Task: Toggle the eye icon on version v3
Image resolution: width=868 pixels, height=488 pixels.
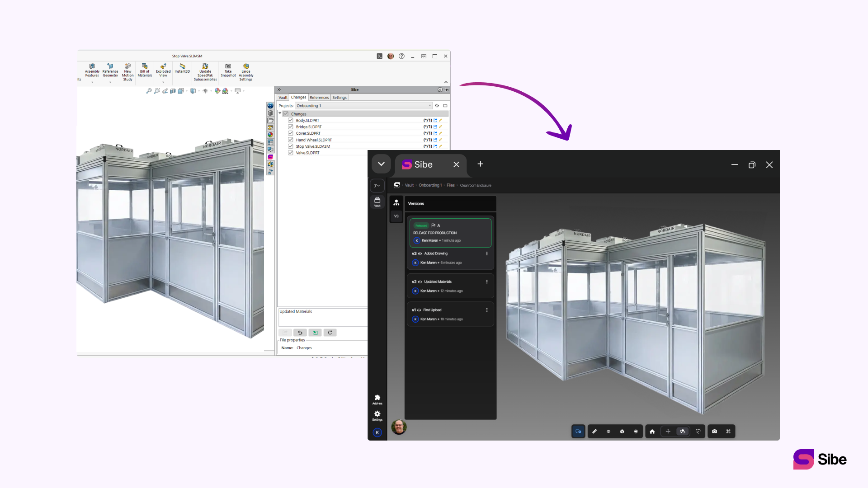Action: click(420, 253)
